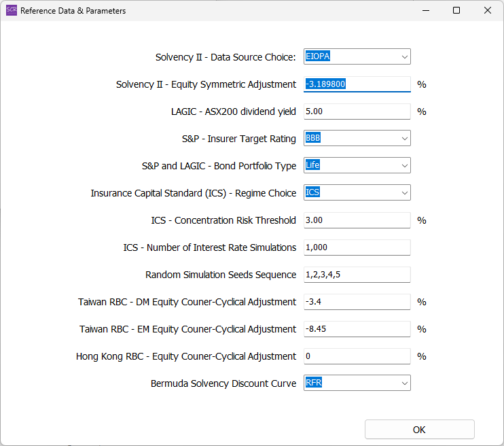Screen dimensions: 504x446
Task: Maximize the Reference Data window
Action: coord(456,11)
